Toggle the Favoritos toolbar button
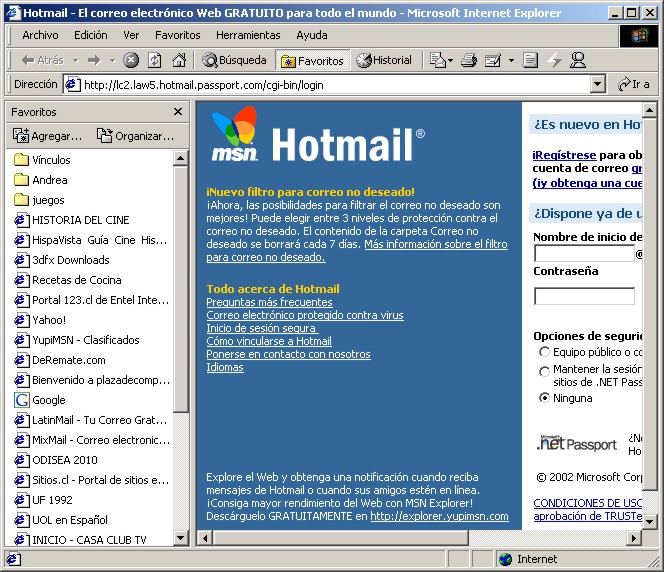Image resolution: width=664 pixels, height=572 pixels. tap(313, 61)
